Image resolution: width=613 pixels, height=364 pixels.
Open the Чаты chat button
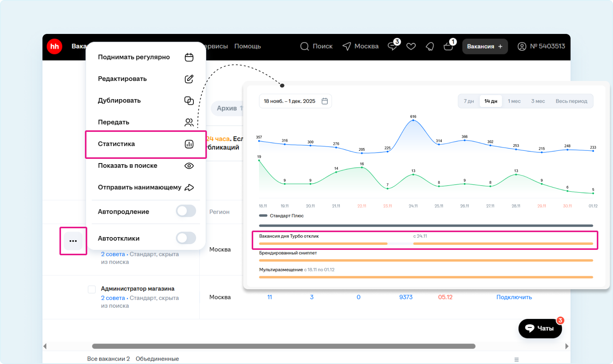coord(540,329)
